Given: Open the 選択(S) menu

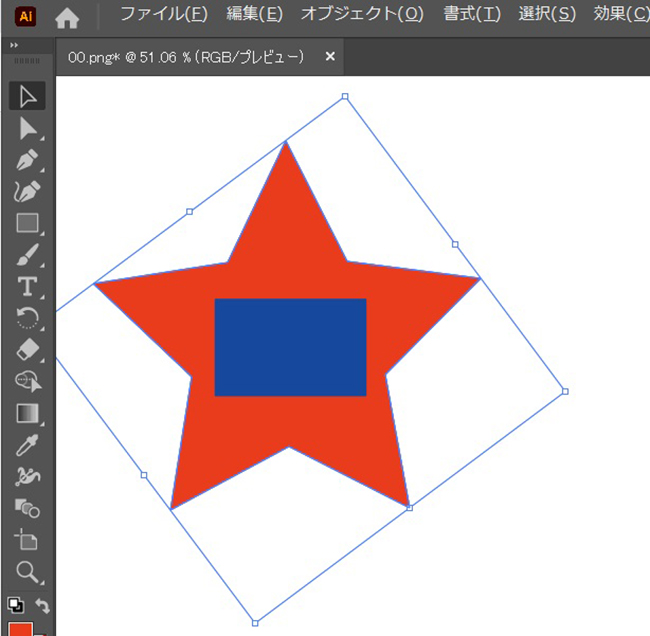Looking at the screenshot, I should pyautogui.click(x=547, y=14).
